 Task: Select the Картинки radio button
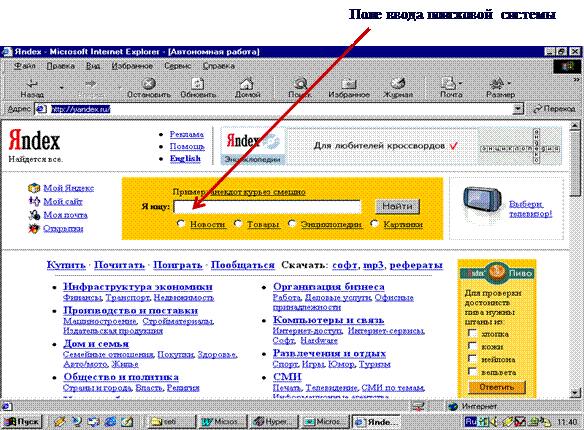point(375,223)
